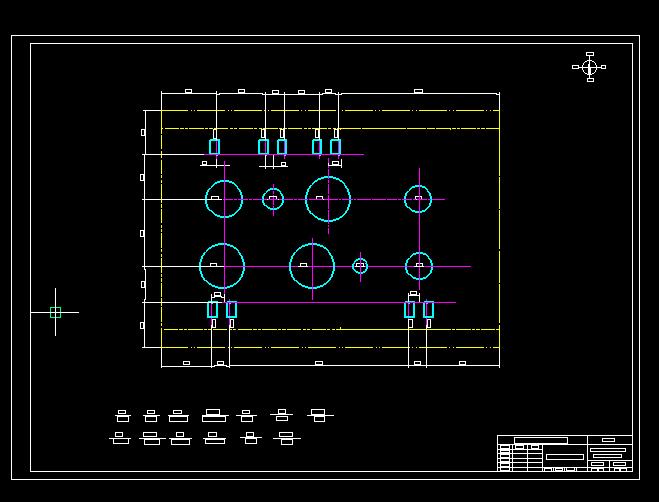Pick the leftmost cyan rectangle along bottom edge
659x502 pixels.
[213, 310]
